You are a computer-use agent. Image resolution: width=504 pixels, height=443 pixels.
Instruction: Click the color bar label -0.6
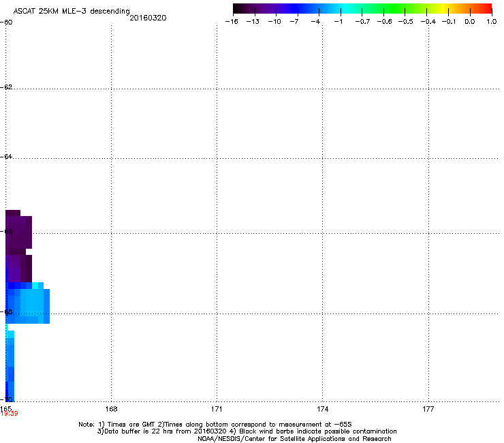384,22
